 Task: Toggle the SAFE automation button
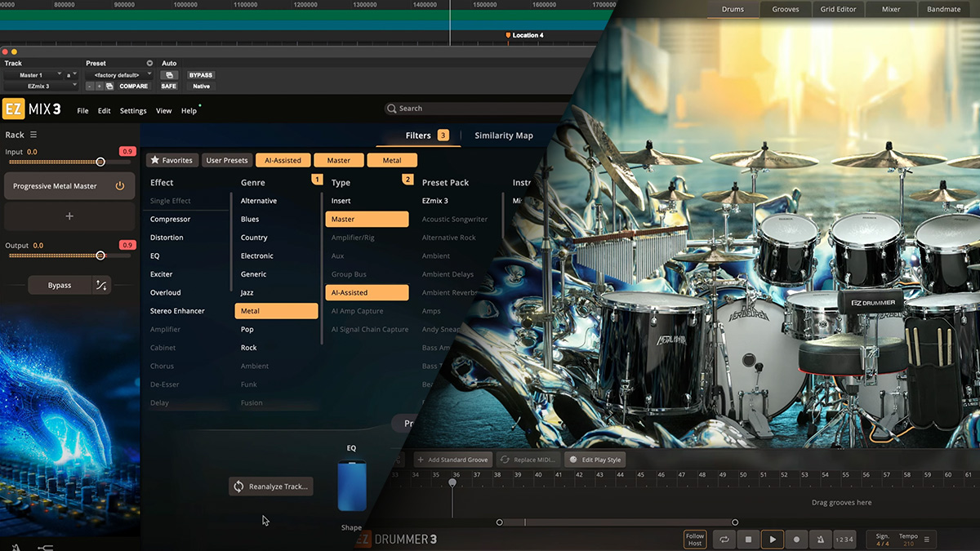(168, 86)
